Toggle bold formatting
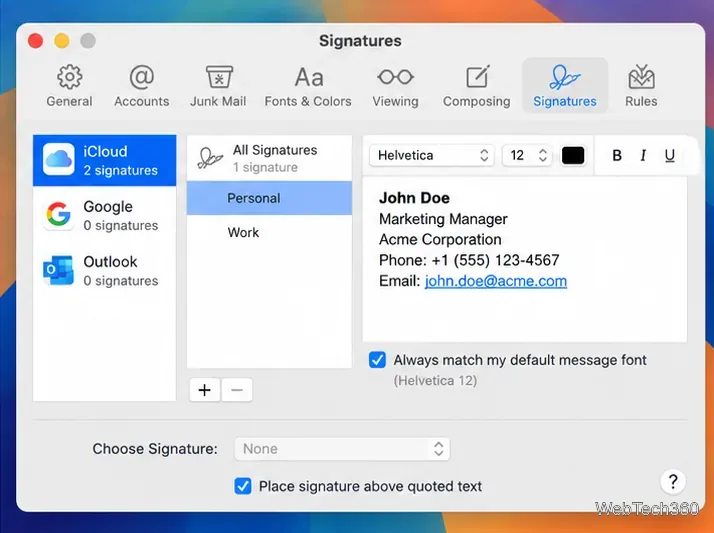 [x=617, y=156]
